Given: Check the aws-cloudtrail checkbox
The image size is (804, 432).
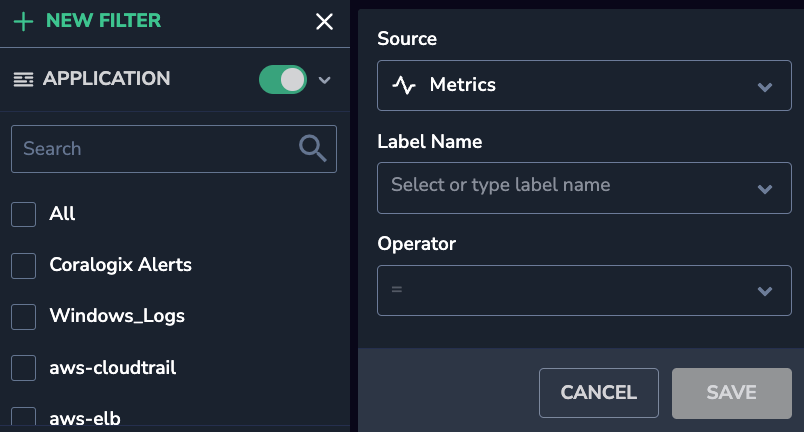Looking at the screenshot, I should (24, 368).
